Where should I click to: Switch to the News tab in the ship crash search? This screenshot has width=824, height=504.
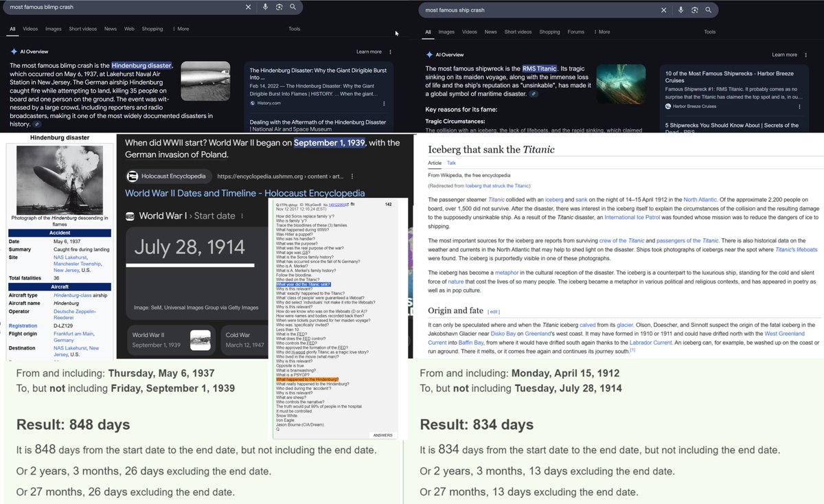click(490, 32)
